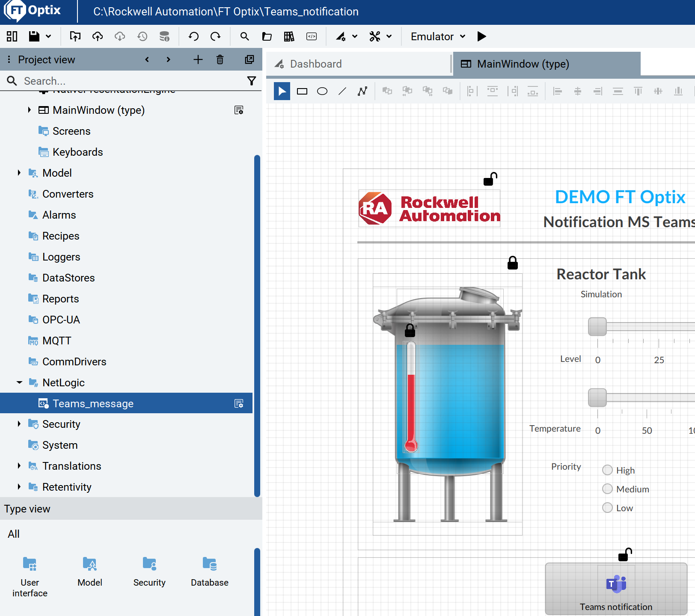
Task: Activate the selection pointer tool
Action: point(282,91)
